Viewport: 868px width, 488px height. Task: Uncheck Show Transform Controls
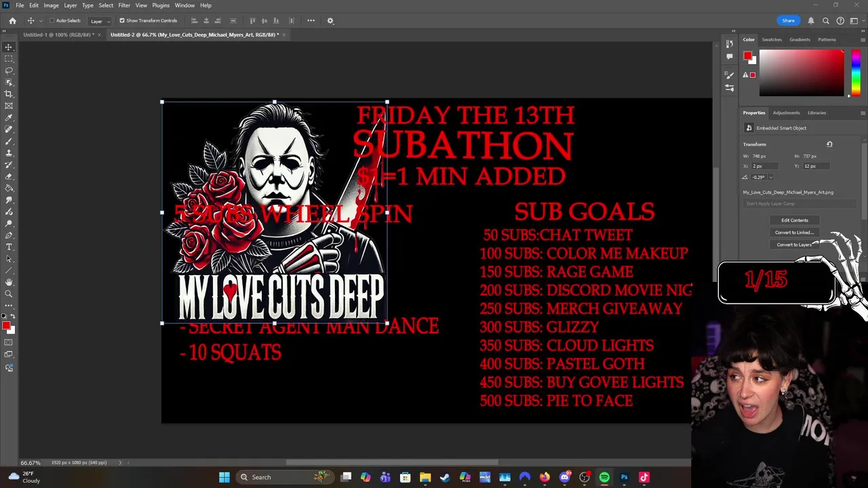(122, 20)
